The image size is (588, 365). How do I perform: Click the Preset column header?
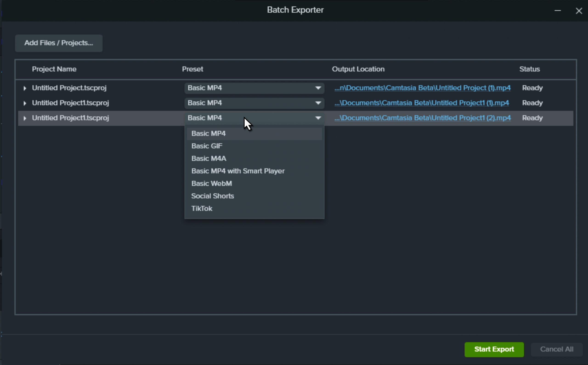click(192, 69)
